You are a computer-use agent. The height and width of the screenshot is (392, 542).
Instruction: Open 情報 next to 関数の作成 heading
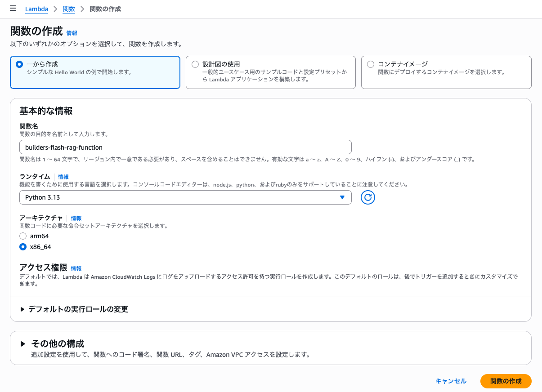(72, 33)
